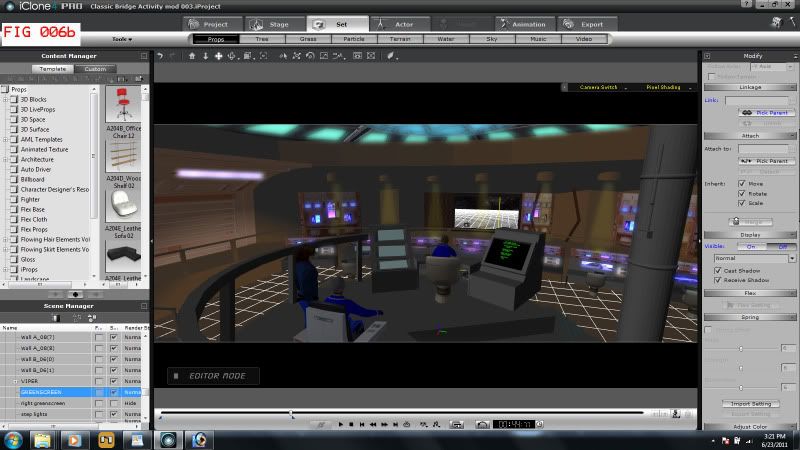Toggle the Receive Shadow checkbox
Viewport: 800px width, 450px height.
717,280
